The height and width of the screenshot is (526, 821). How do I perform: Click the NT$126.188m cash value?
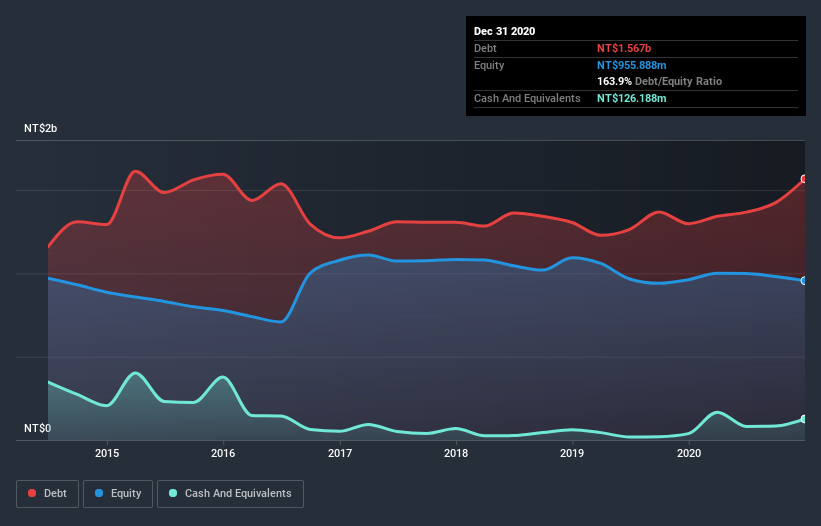[x=631, y=98]
